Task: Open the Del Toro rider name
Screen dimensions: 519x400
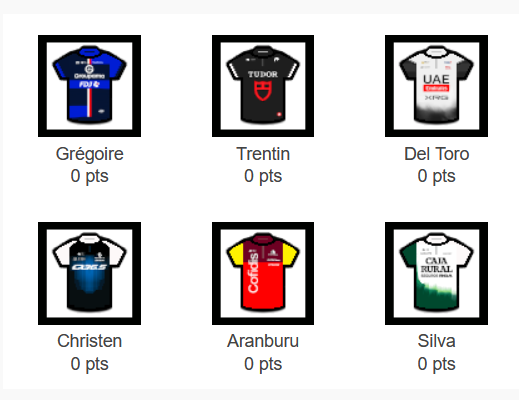Action: [436, 154]
